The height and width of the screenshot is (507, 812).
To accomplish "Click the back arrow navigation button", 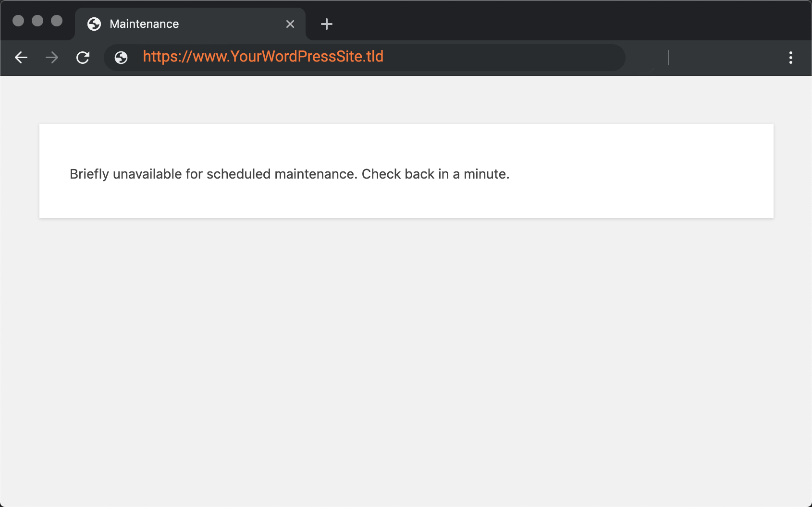I will (21, 58).
